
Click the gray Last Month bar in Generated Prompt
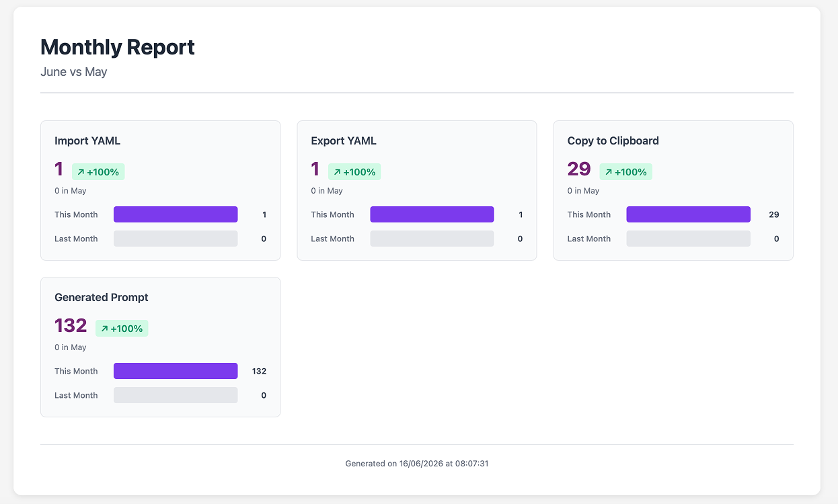(x=176, y=395)
